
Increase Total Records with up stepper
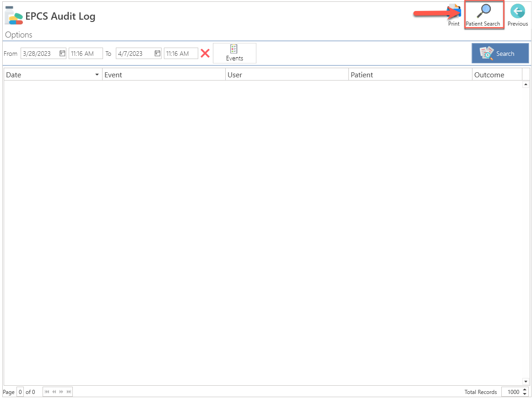click(x=525, y=389)
